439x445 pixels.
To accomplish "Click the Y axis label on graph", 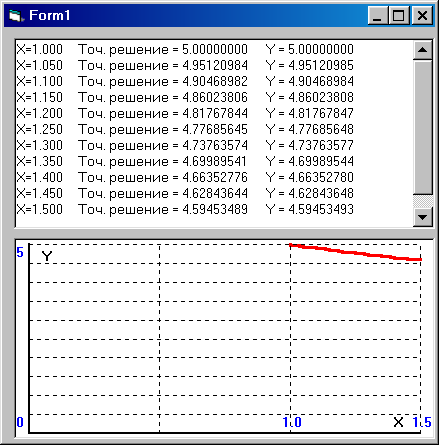I will coord(47,256).
